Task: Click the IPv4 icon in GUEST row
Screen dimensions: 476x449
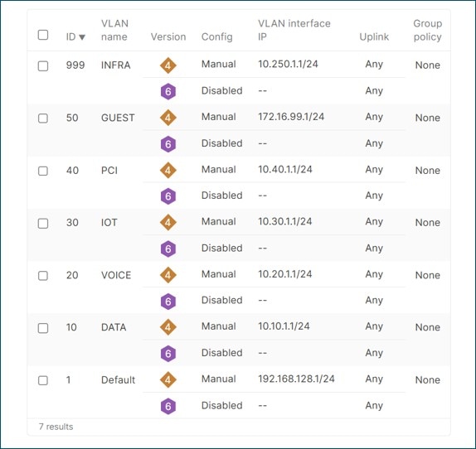Action: point(168,118)
